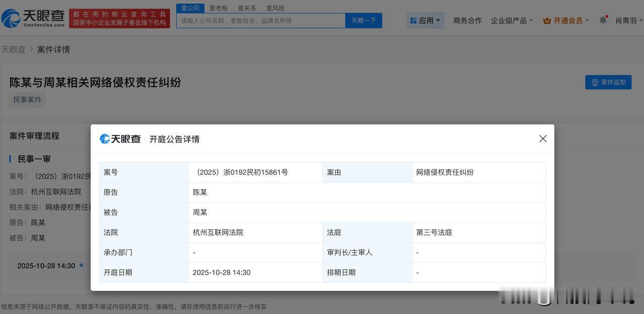644x314 pixels.
Task: Switch to the 查关系 tab
Action: (247, 8)
